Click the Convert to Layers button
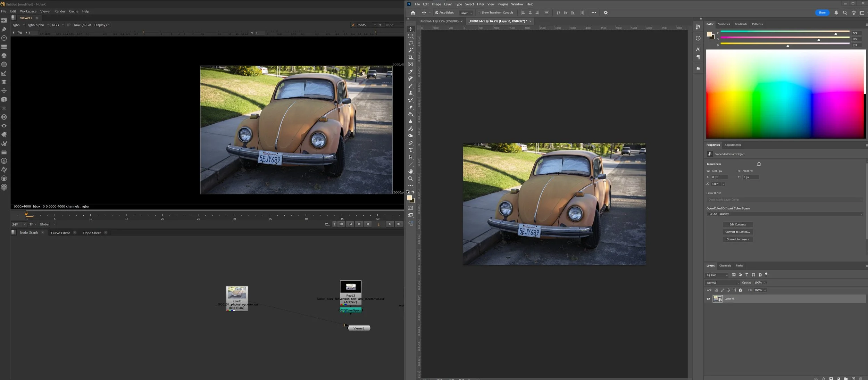Screen dimensions: 868x380 tap(737, 239)
